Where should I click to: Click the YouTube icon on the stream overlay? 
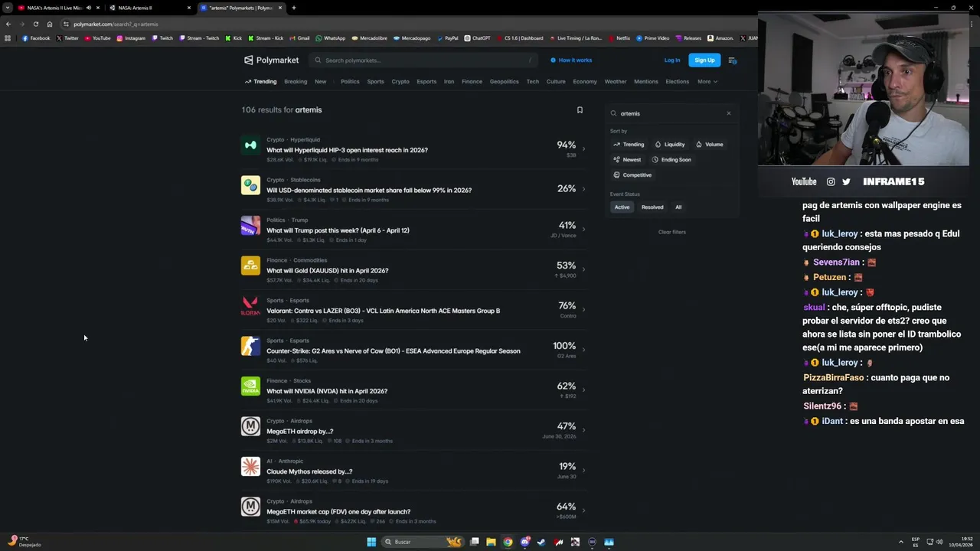coord(804,181)
